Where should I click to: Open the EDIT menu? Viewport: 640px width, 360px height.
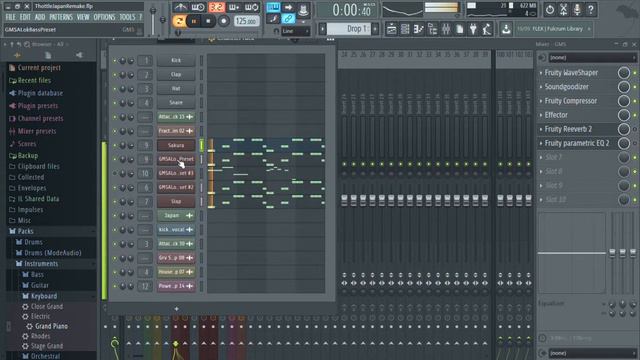[x=25, y=17]
